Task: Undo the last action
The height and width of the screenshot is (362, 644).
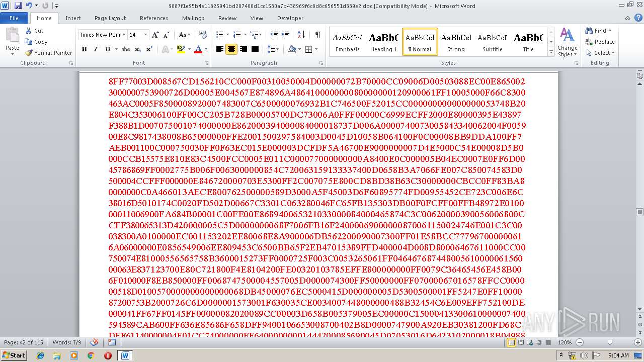Action: click(x=29, y=6)
